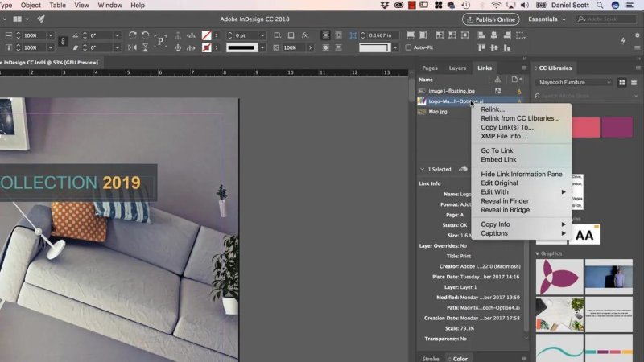Open the stroke style dropdown

pos(262,47)
